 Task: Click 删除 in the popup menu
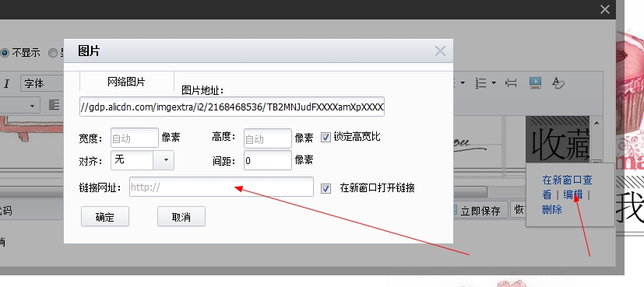(552, 209)
